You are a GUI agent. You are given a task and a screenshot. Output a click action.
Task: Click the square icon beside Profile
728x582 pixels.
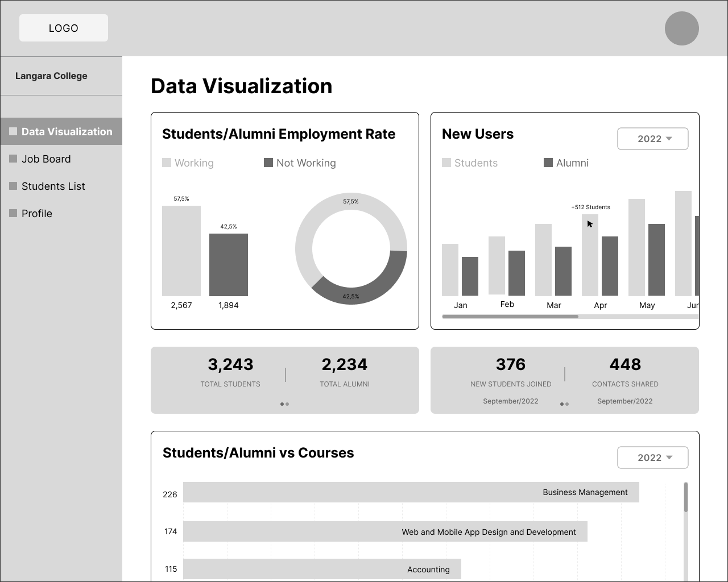(13, 213)
